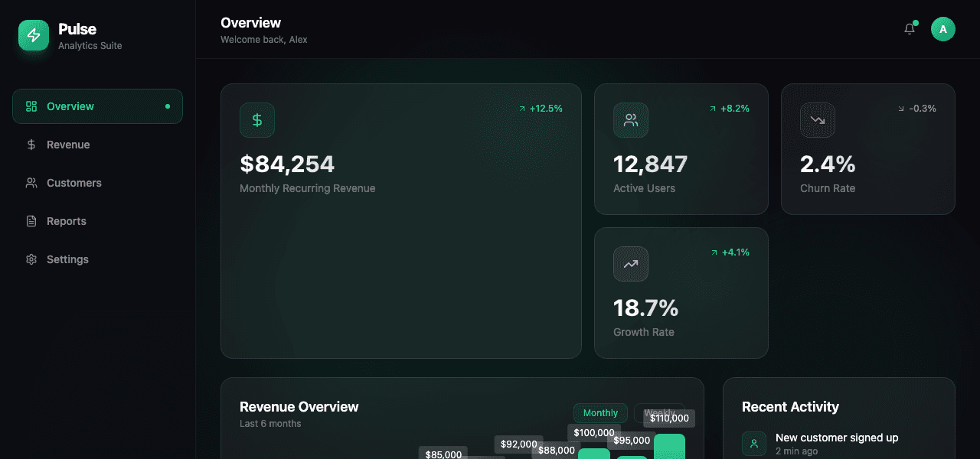Click the Growth Rate label
This screenshot has height=459, width=980.
point(644,332)
